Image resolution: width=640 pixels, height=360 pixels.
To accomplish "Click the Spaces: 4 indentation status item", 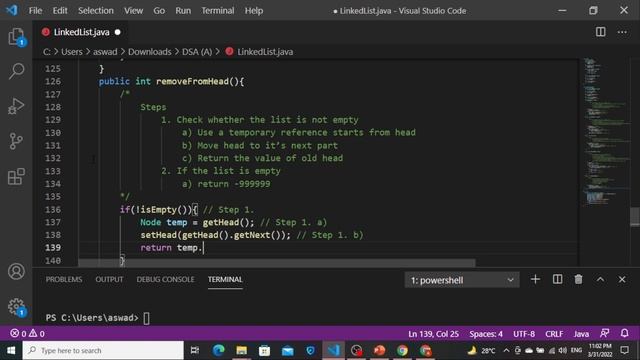I will [486, 334].
